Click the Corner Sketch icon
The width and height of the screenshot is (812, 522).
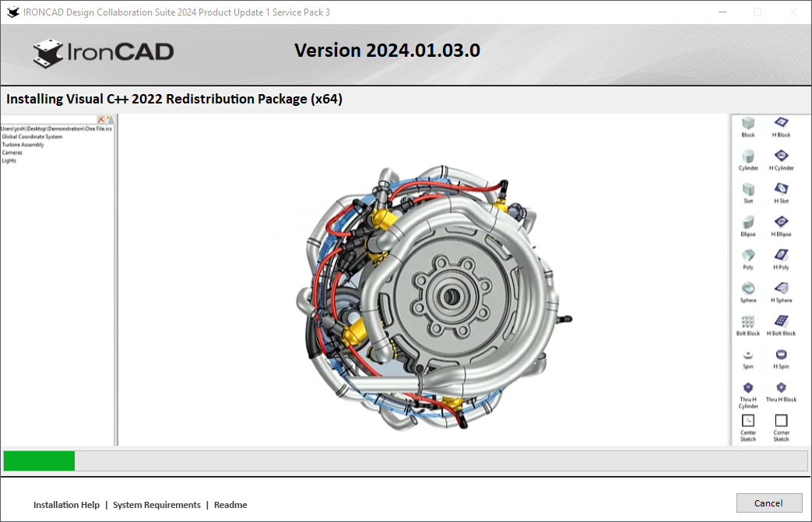point(781,421)
